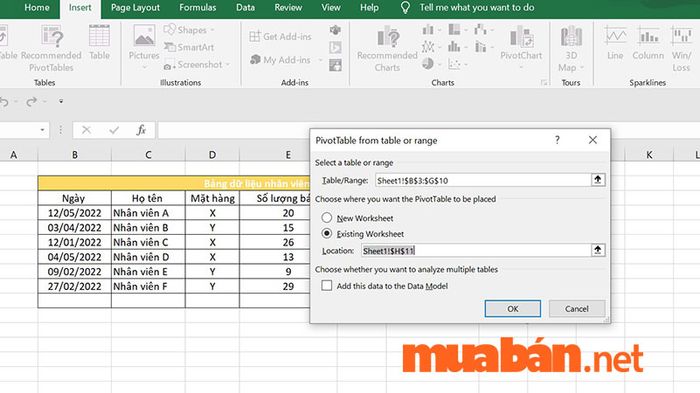Collapse the Location range selector arrow
Image resolution: width=700 pixels, height=393 pixels.
pos(598,250)
